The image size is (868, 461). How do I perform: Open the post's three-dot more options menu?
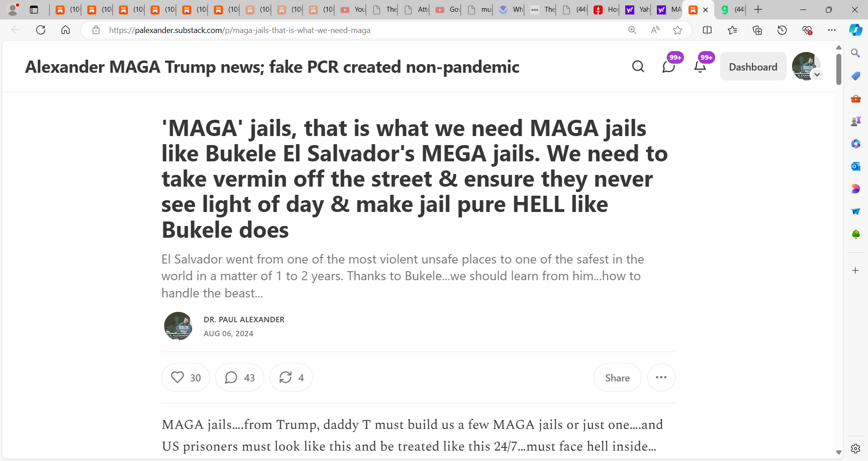pyautogui.click(x=661, y=377)
